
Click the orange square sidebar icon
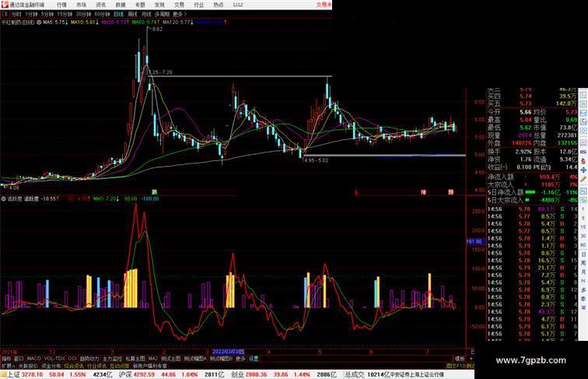tap(583, 104)
